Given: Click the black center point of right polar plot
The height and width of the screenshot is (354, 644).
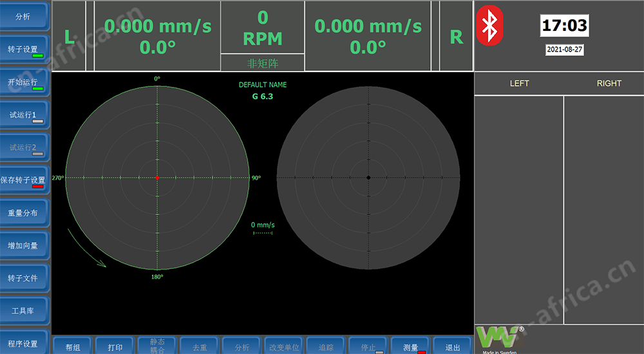Looking at the screenshot, I should click(x=368, y=178).
